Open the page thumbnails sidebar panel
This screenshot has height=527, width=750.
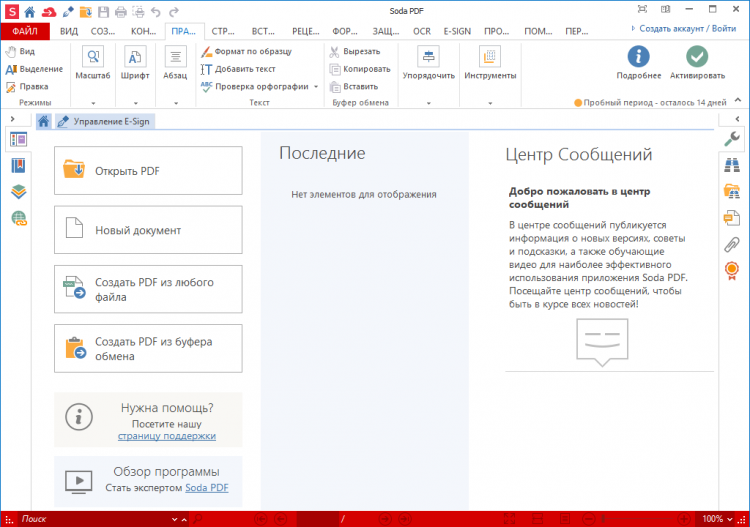pos(19,140)
